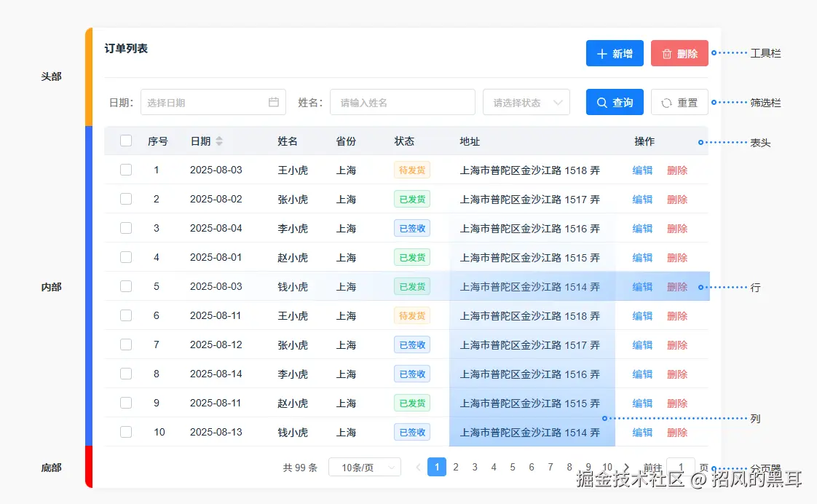Viewport: 817px width, 504px height.
Task: Go to pagination page 1
Action: [437, 467]
